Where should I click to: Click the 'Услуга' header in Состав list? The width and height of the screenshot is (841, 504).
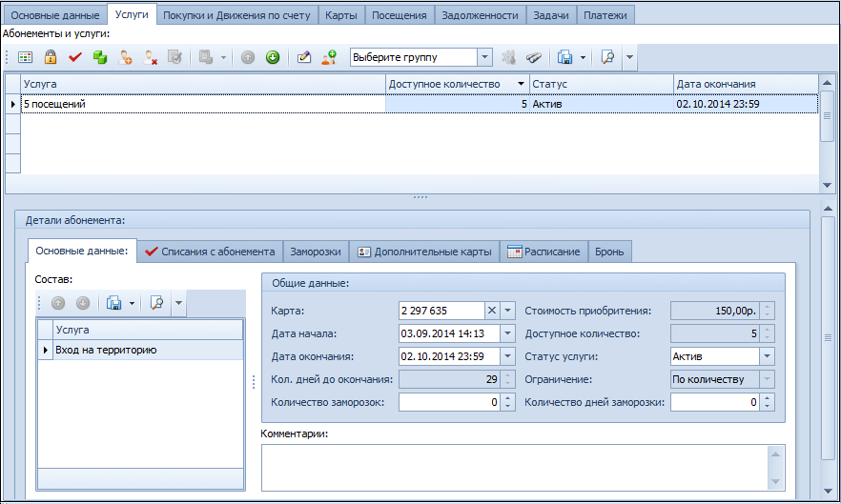(148, 330)
